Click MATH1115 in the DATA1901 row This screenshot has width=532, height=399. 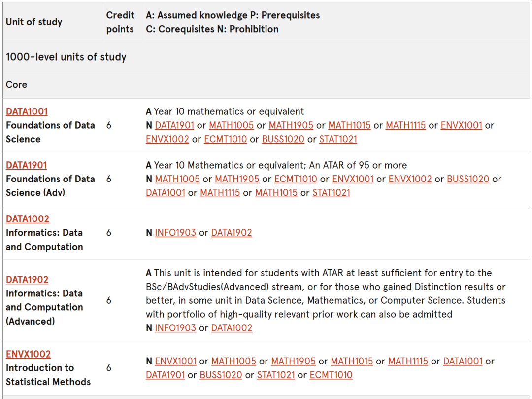[220, 192]
